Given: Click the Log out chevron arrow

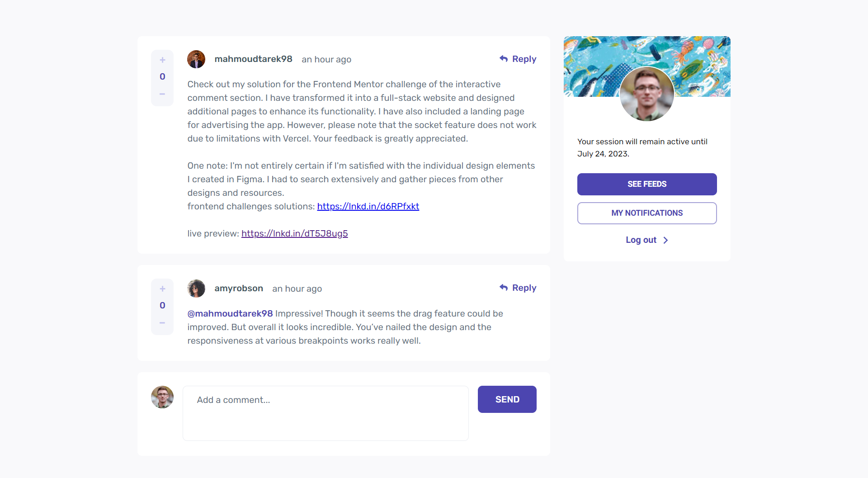Looking at the screenshot, I should [665, 240].
